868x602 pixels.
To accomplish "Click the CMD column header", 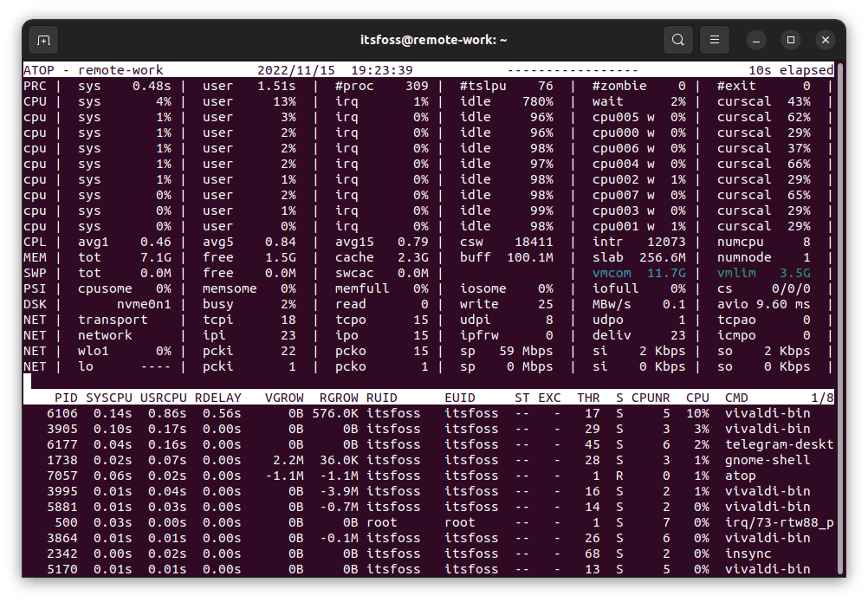I will pos(736,398).
